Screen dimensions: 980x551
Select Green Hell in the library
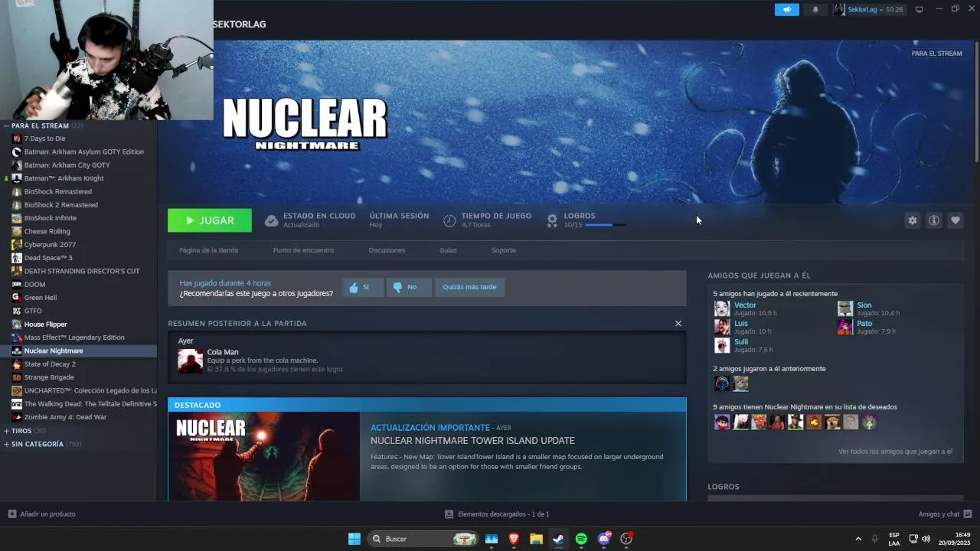(40, 298)
